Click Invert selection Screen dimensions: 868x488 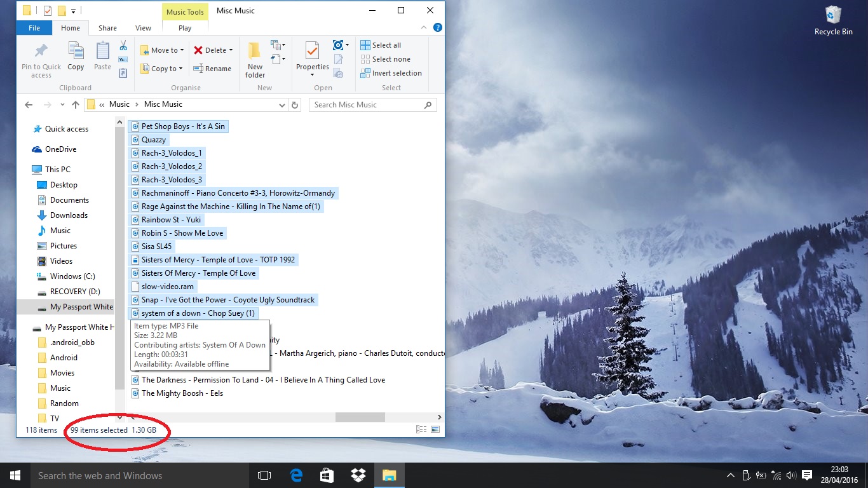pyautogui.click(x=391, y=73)
